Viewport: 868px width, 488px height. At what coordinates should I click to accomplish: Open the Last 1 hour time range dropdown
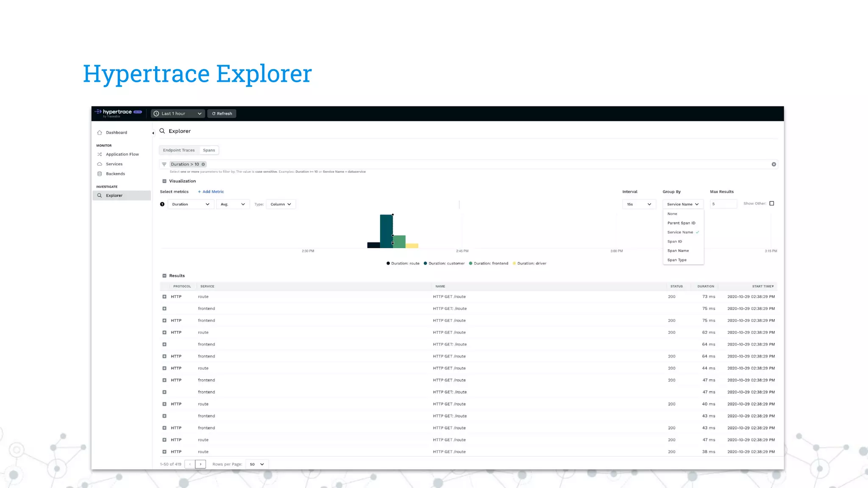click(178, 114)
